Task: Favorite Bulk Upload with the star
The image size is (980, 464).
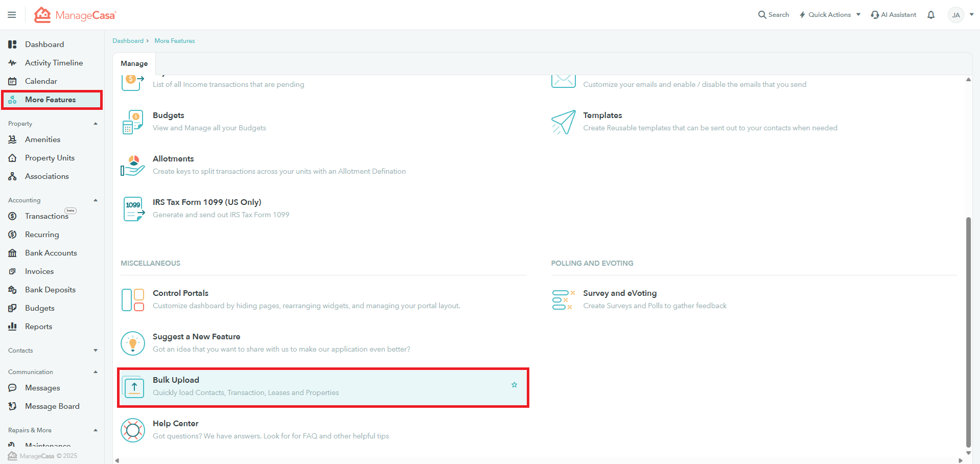Action: coord(514,385)
